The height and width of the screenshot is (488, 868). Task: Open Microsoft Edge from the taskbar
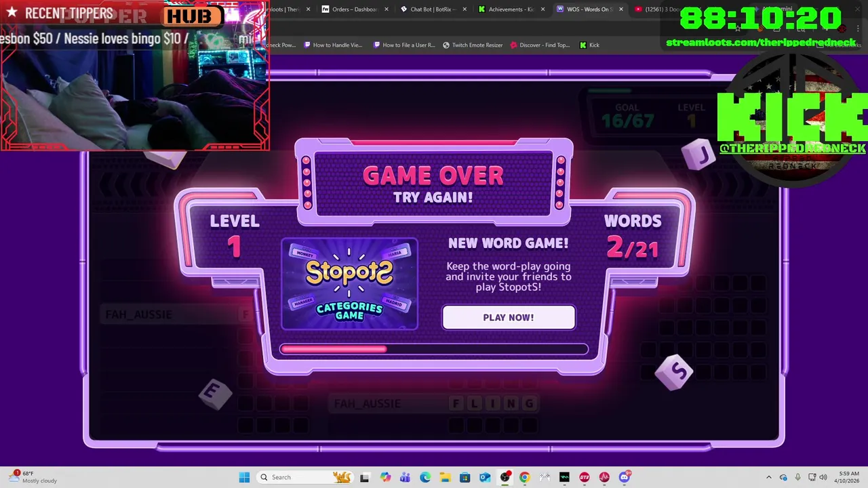(x=425, y=477)
